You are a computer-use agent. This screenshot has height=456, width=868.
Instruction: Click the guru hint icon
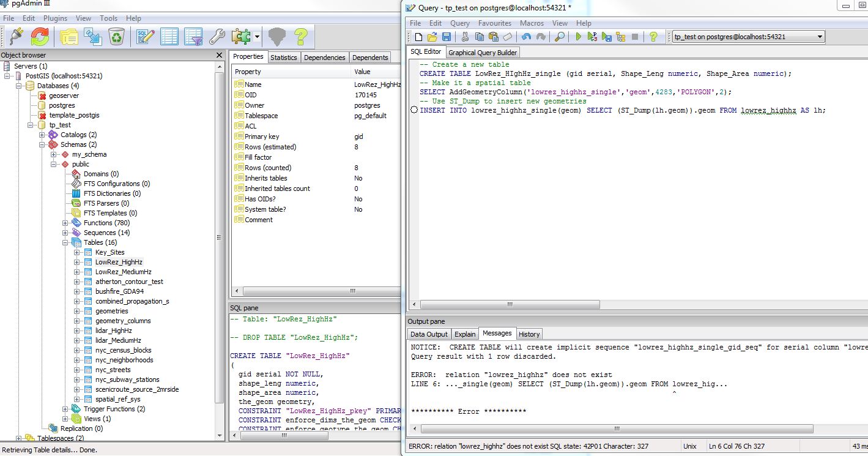[x=277, y=37]
